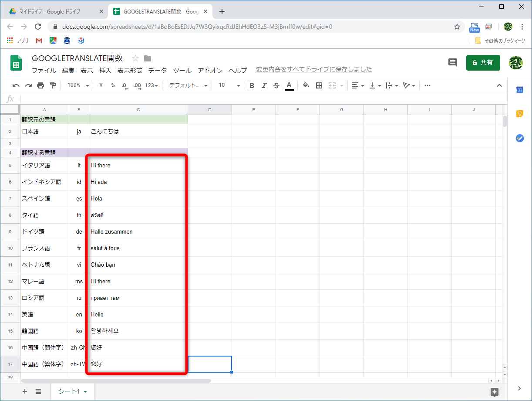This screenshot has width=532, height=401.
Task: Open the horizontal align dropdown
Action: click(x=358, y=85)
